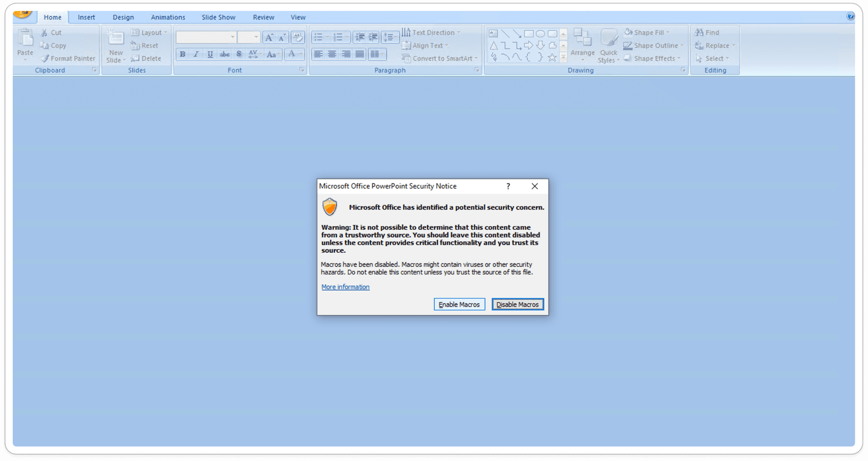Click the Paste clipboard icon

click(x=25, y=38)
